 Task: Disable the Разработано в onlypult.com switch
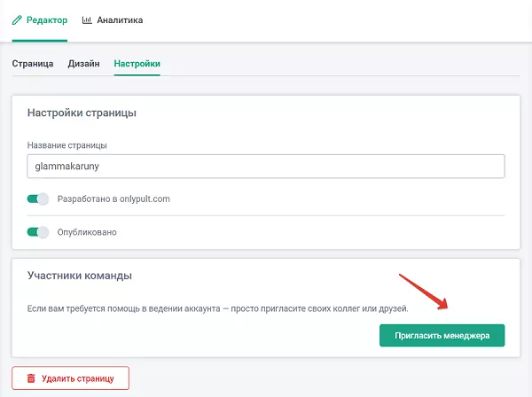37,199
